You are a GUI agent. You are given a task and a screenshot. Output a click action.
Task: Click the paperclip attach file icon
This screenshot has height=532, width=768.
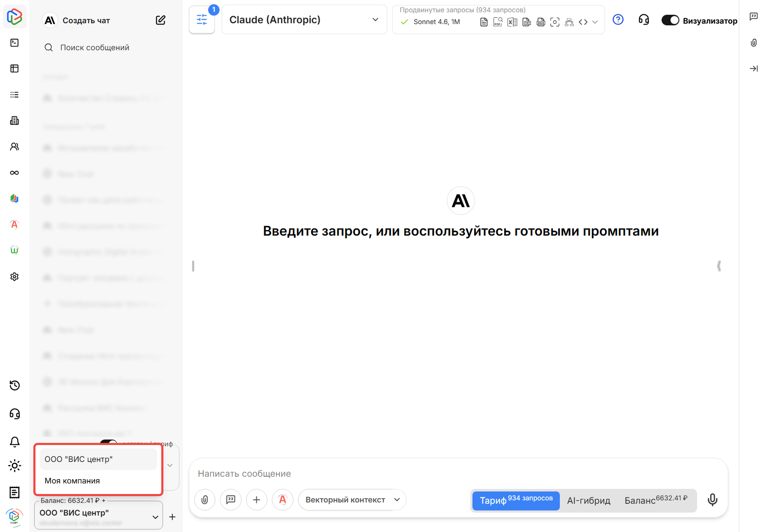pyautogui.click(x=205, y=500)
